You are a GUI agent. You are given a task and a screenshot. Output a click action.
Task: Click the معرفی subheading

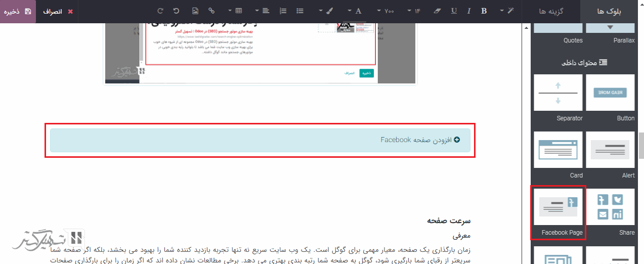click(461, 236)
